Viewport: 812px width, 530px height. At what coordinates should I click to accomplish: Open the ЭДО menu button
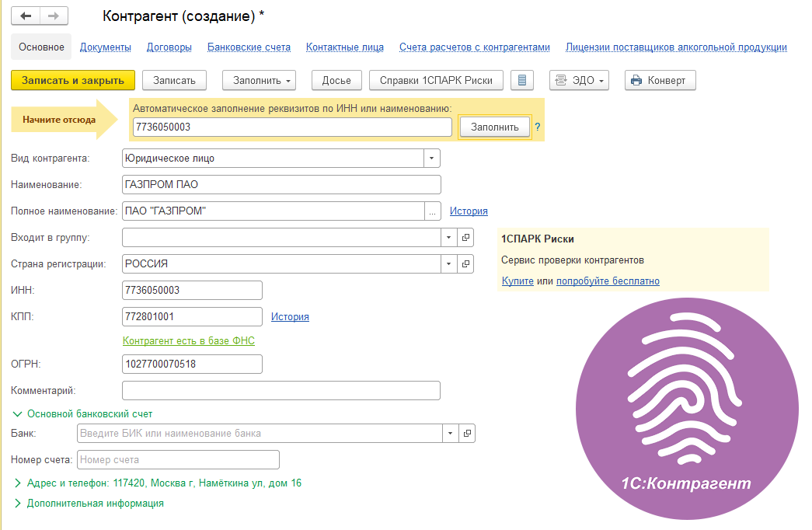pos(579,80)
